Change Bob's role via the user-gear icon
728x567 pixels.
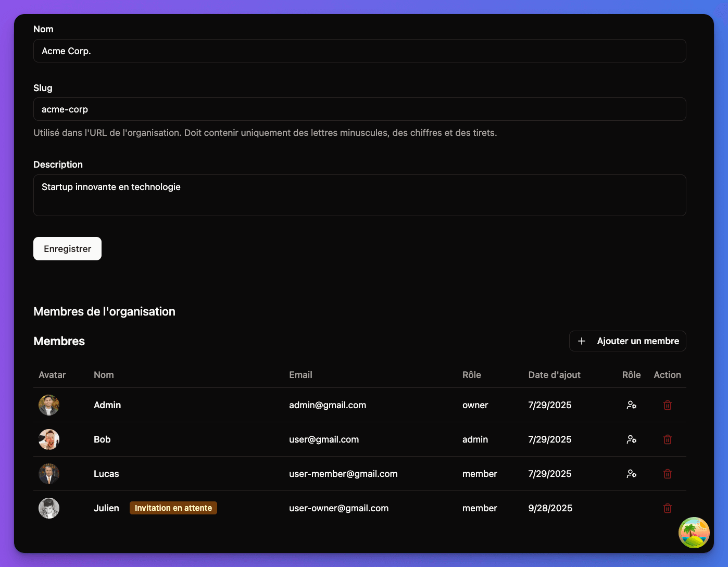click(x=632, y=439)
